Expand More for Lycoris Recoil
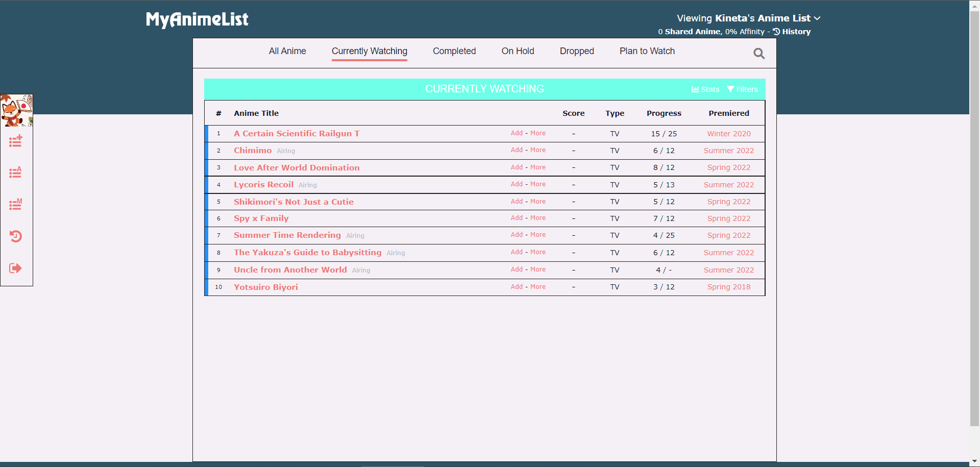The image size is (980, 467). coord(538,184)
